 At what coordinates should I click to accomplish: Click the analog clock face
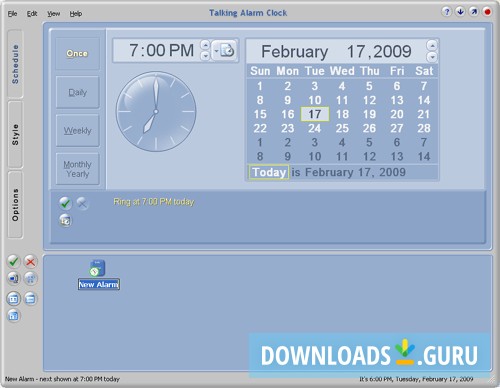[156, 112]
